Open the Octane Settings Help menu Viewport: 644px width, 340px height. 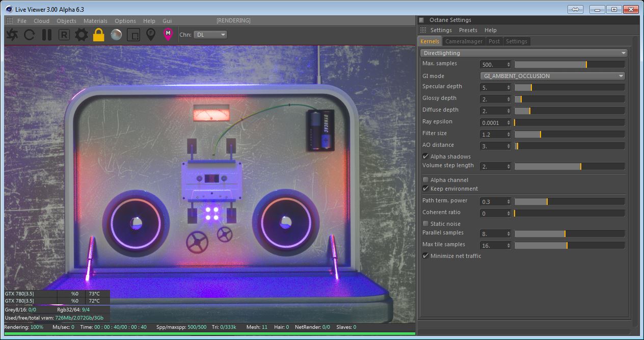491,30
